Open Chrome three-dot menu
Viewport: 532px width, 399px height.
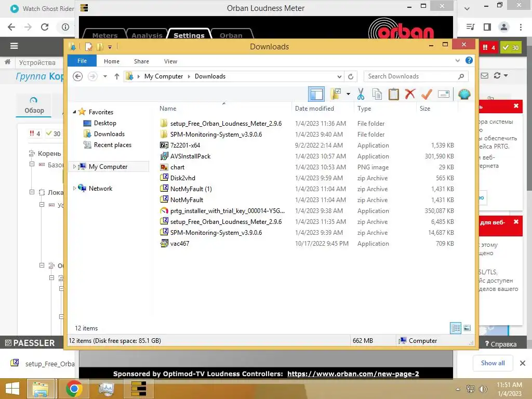coord(521,27)
